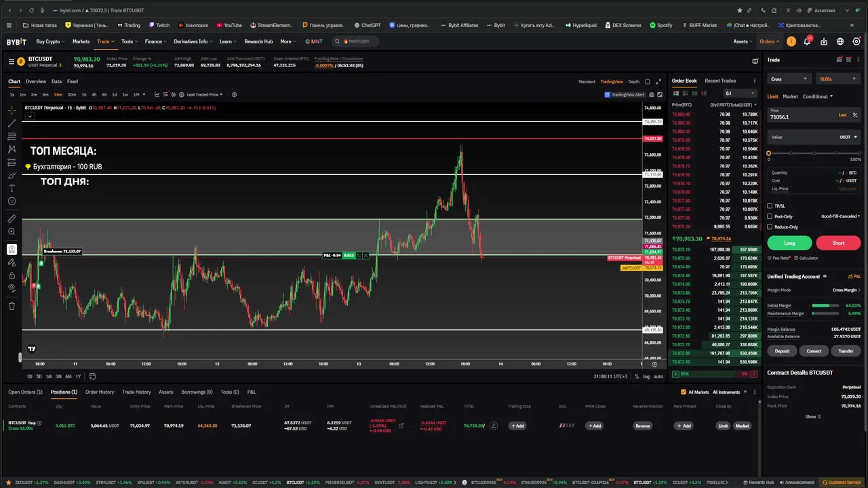Viewport: 868px width, 488px height.
Task: Open the Good-Till-Canceled dropdown
Action: pos(840,216)
